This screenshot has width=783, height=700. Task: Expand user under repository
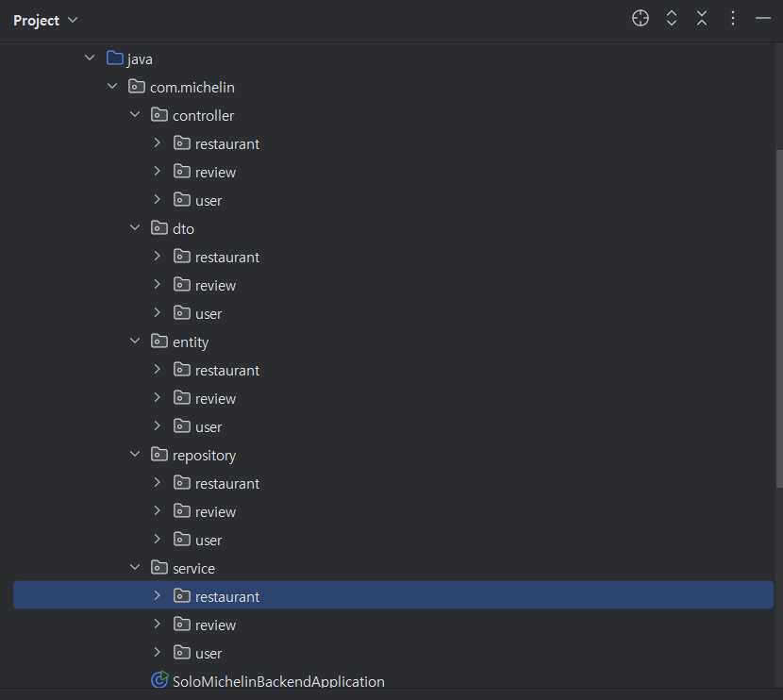click(x=158, y=540)
